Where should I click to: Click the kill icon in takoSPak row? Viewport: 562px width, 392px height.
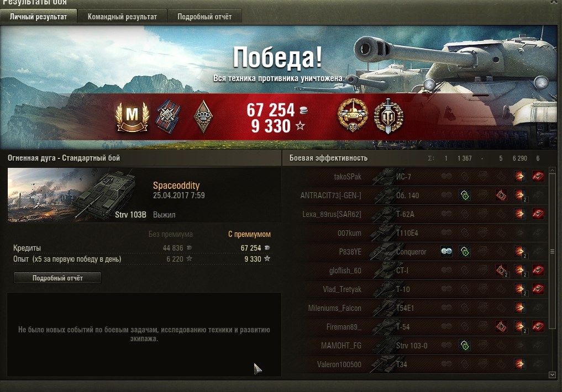[538, 176]
